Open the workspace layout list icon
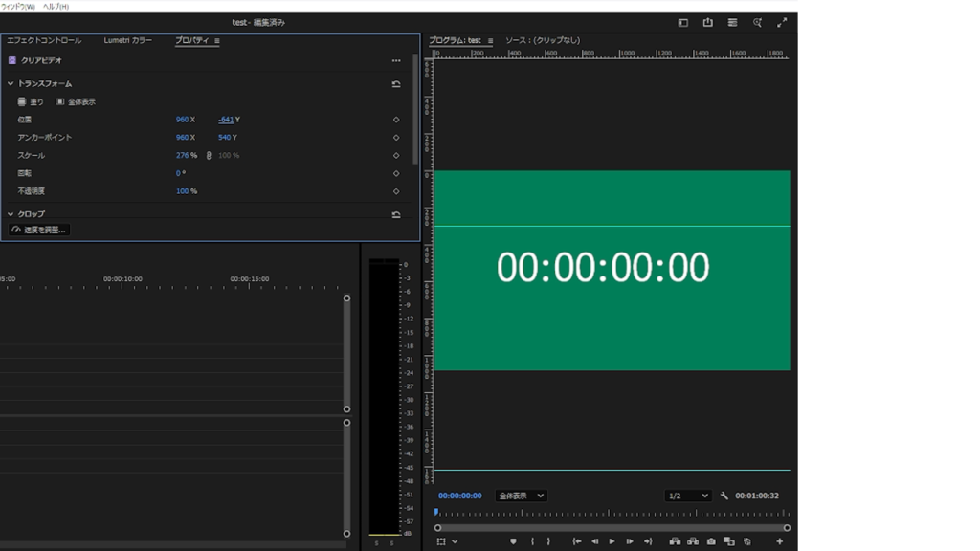The height and width of the screenshot is (551, 980). coord(732,23)
